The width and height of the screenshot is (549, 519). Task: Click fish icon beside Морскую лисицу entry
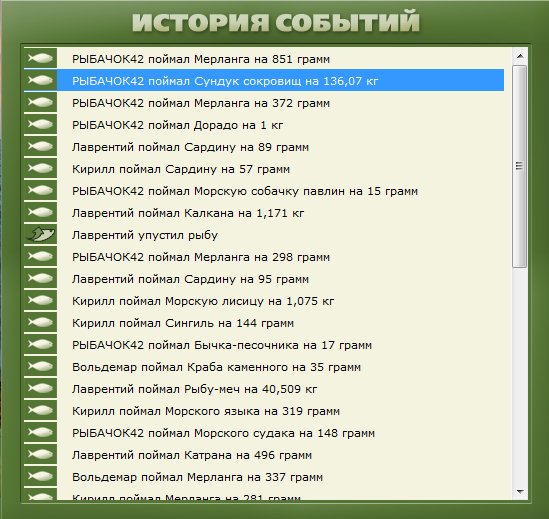[x=40, y=300]
